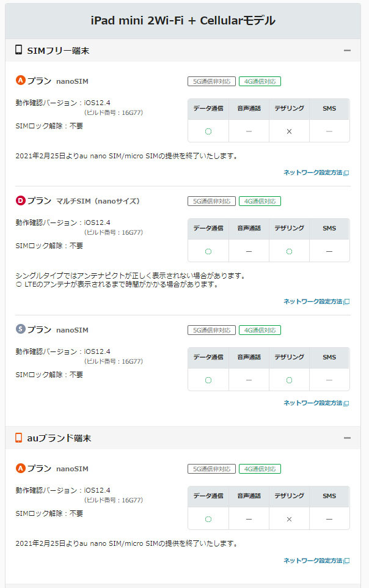Click the 4G通信対応 badge in Dプラン
The height and width of the screenshot is (588, 369).
point(260,201)
